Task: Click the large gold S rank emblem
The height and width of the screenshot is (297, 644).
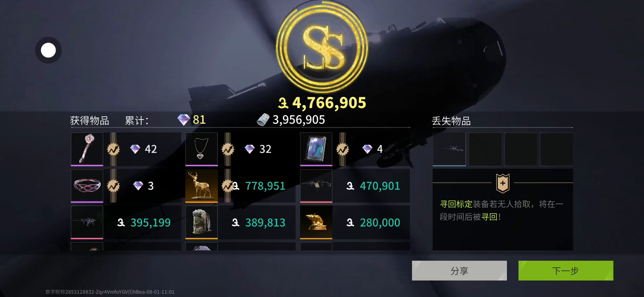Action: coord(322,47)
